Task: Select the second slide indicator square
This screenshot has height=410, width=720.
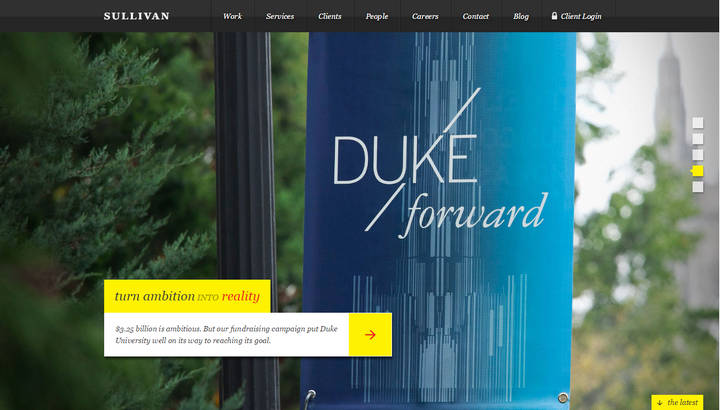Action: pos(698,139)
